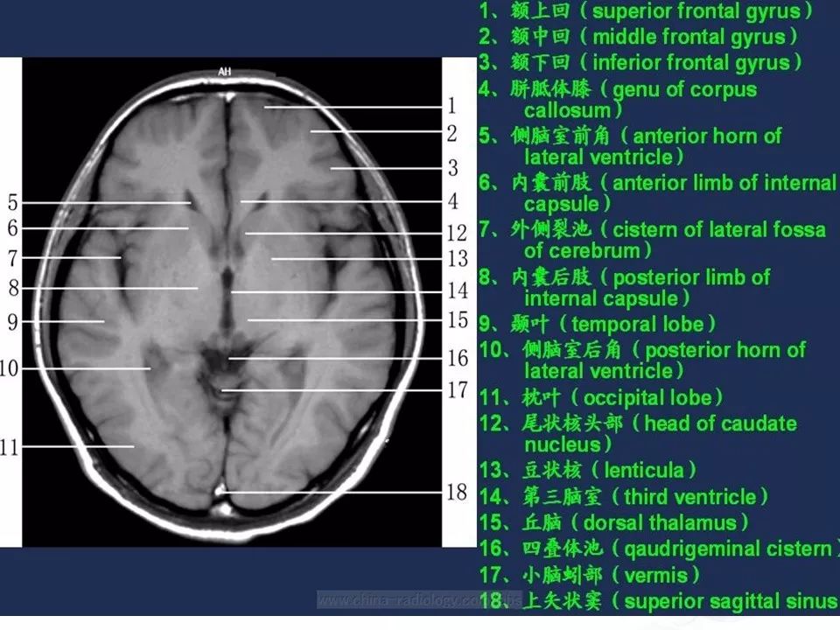Click number label 11 left of the MRI
This screenshot has width=840, height=630.
click(9, 447)
